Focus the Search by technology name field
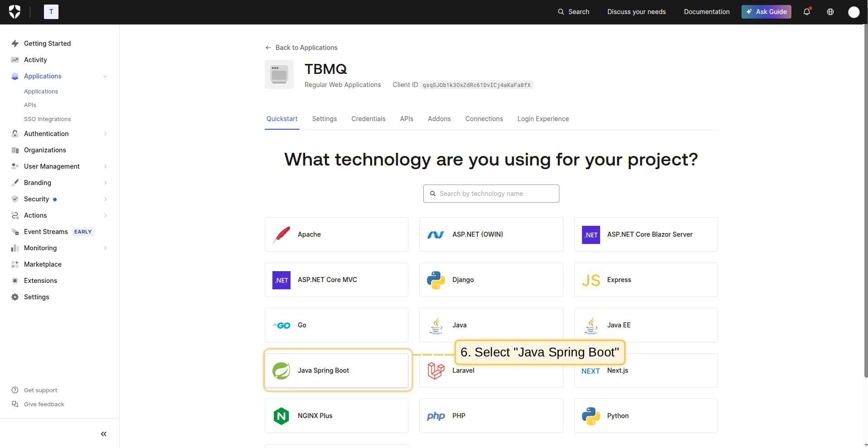Screen dimensions: 868x448 click(491, 194)
